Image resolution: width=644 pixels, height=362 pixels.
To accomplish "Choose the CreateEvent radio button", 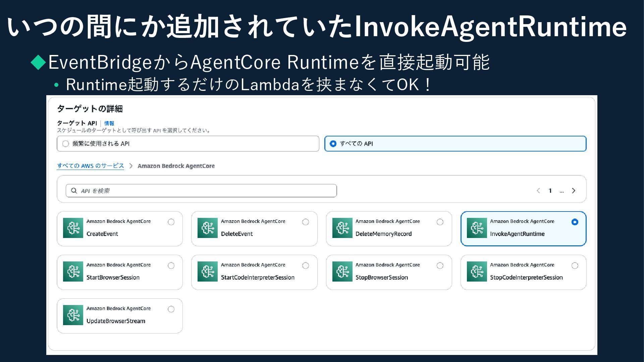I will point(171,222).
